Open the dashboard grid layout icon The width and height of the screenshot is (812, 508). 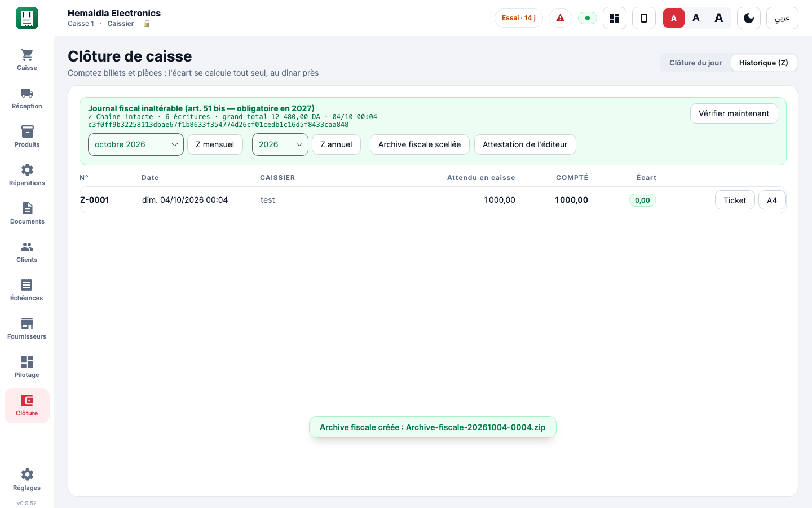tap(615, 18)
